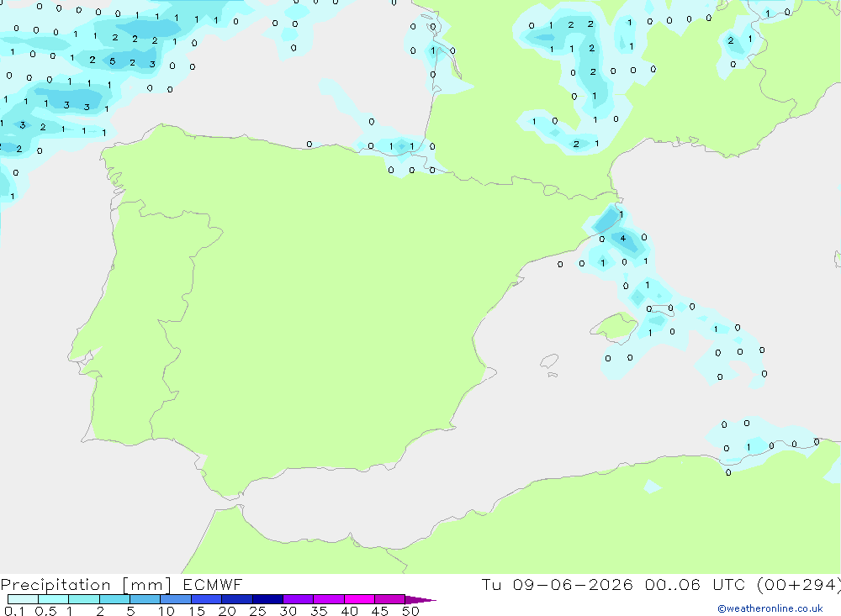The image size is (841, 616).
Task: Select the '35' legend label
Action: pos(319,611)
